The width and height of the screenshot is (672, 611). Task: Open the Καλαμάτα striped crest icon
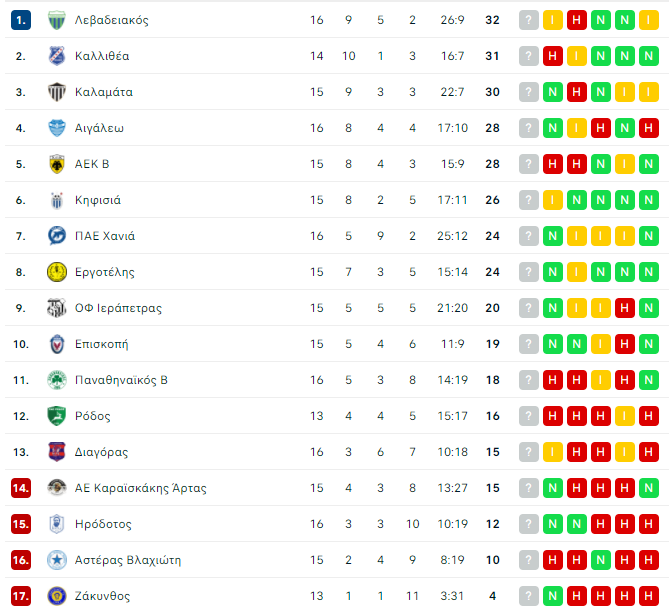tap(57, 92)
